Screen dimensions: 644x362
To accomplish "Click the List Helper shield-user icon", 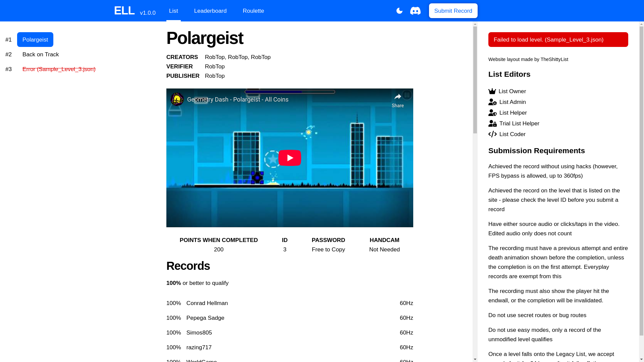I will (492, 113).
